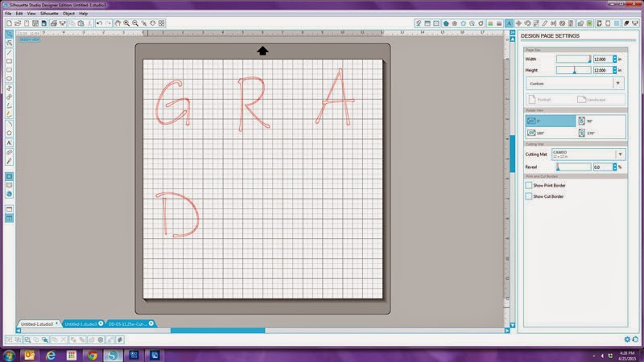Screen dimensions: 644x362
Task: Create a new document from toolbar
Action: coord(9,23)
